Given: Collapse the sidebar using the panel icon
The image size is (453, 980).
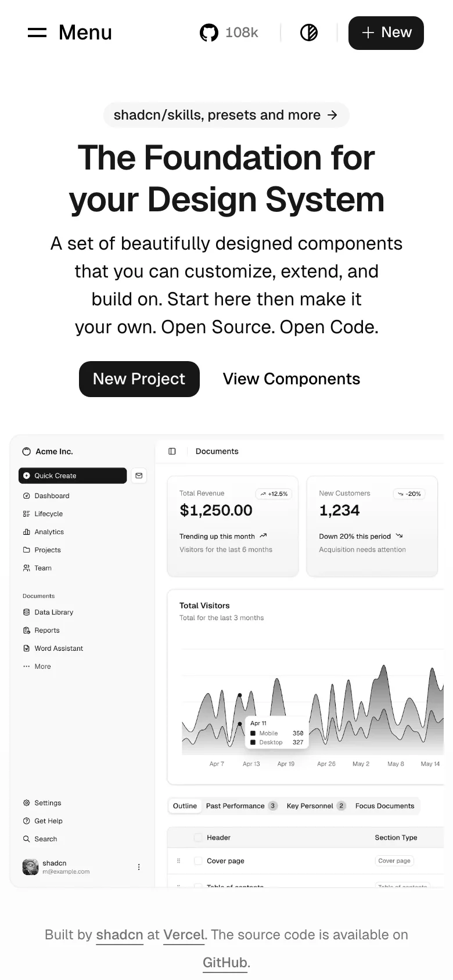Looking at the screenshot, I should 171,451.
